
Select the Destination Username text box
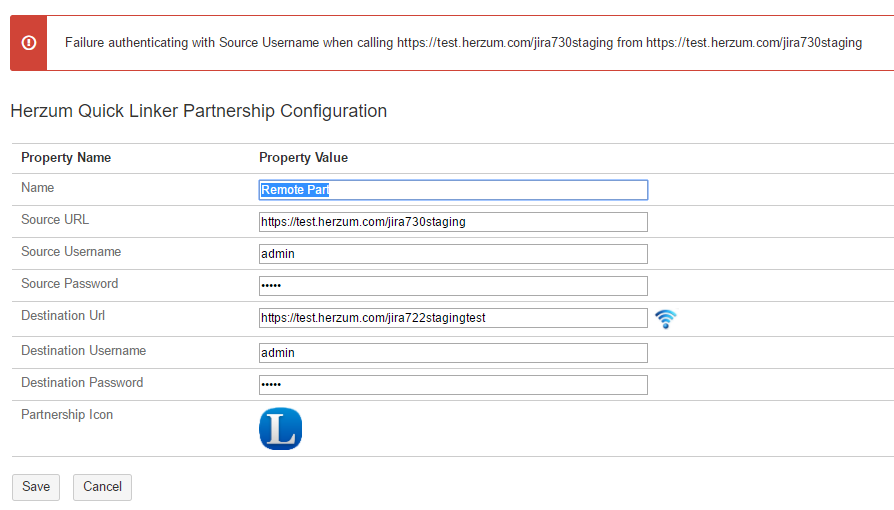pos(453,353)
